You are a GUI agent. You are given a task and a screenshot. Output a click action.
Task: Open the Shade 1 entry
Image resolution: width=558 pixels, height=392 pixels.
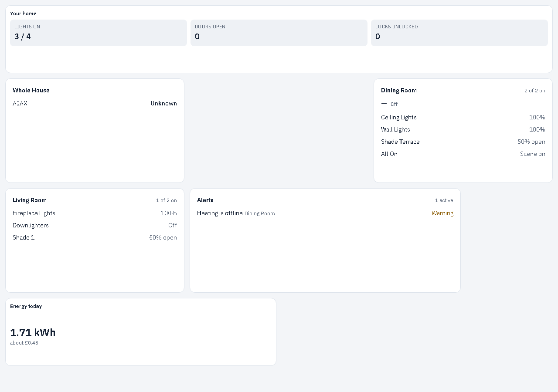tap(24, 237)
